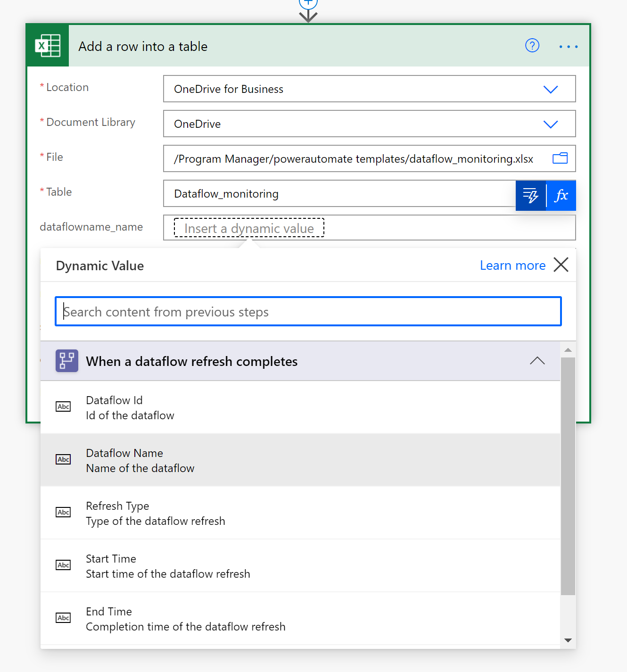Click the Location field label
The image size is (627, 672).
(x=67, y=87)
